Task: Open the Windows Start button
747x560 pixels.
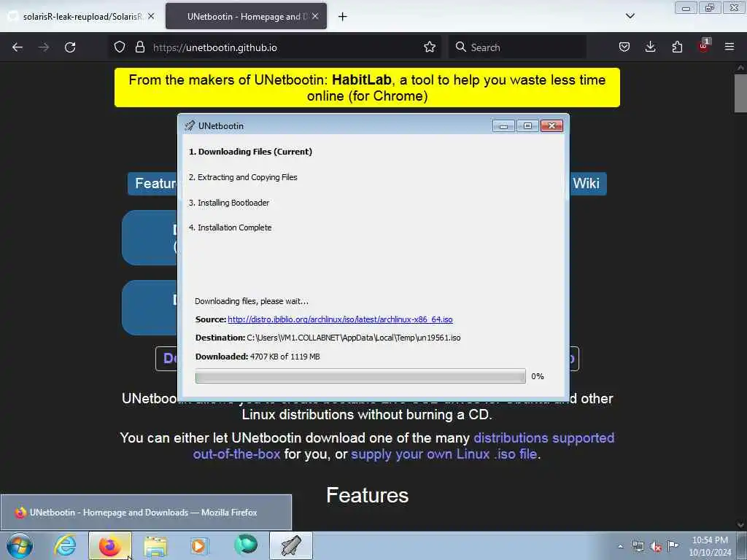Action: pos(20,545)
